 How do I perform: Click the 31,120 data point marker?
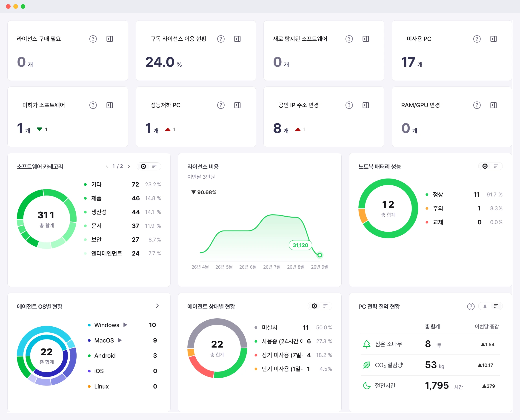(320, 255)
